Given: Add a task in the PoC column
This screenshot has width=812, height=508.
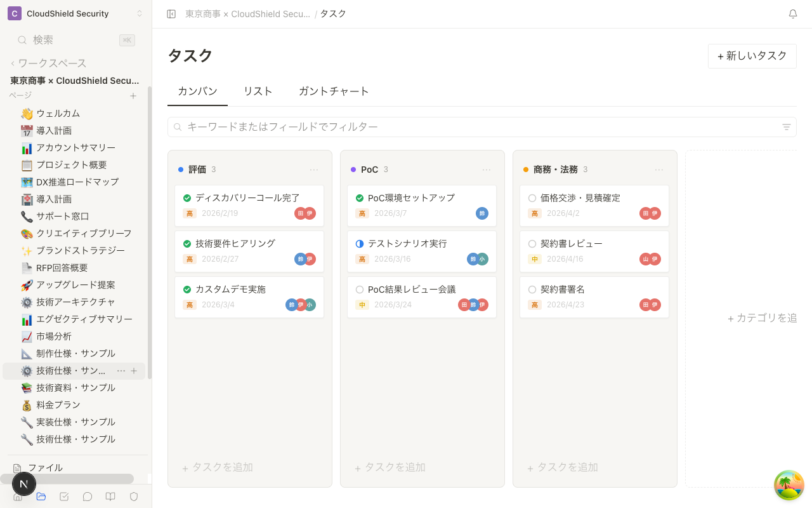Looking at the screenshot, I should [x=390, y=467].
